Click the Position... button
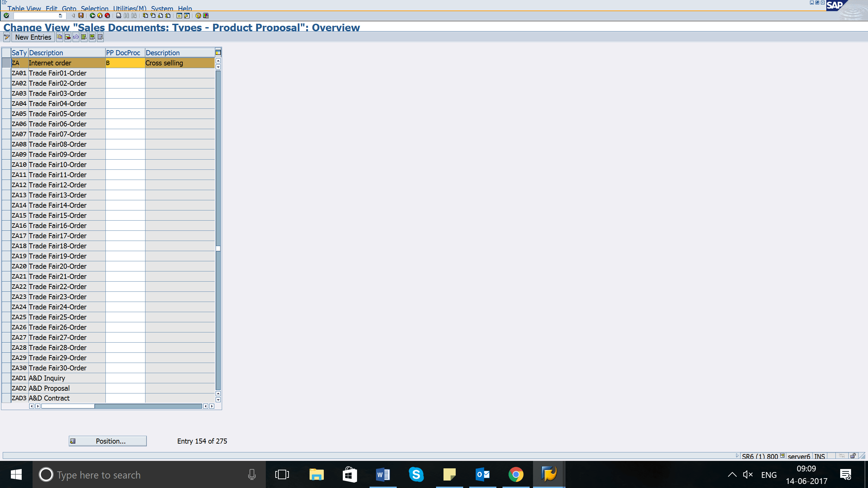Image resolution: width=868 pixels, height=488 pixels. coord(108,441)
